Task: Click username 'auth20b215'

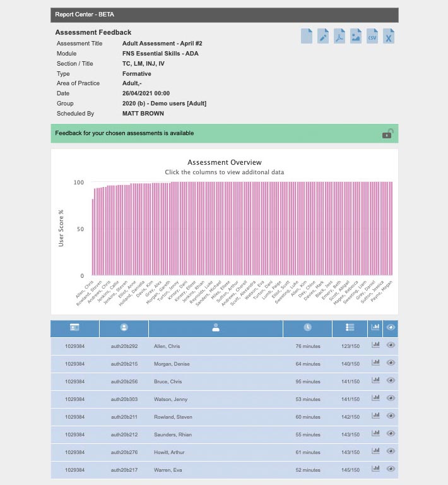Action: tap(124, 364)
